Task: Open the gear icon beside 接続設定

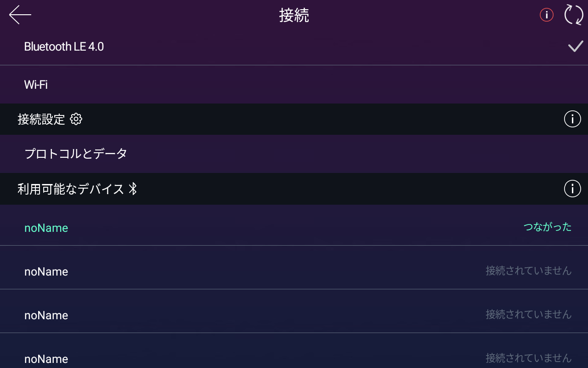Action: [76, 119]
